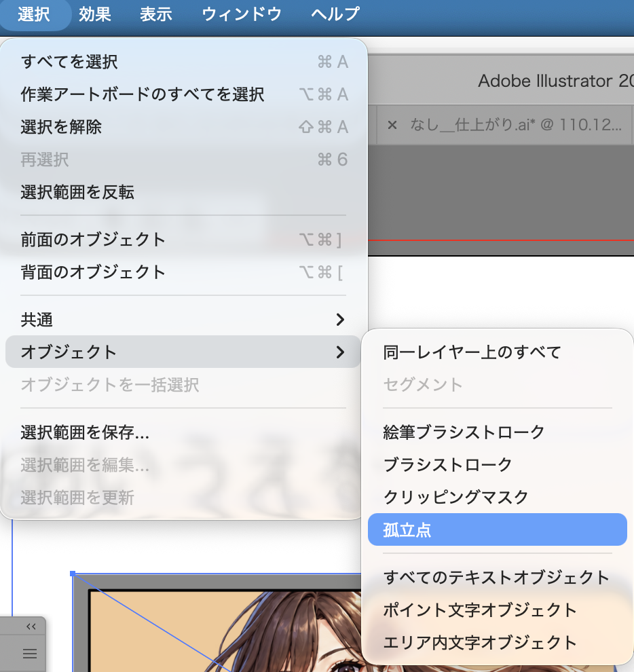Choose ブラシストローク in submenu
The image size is (634, 672).
coord(498,464)
